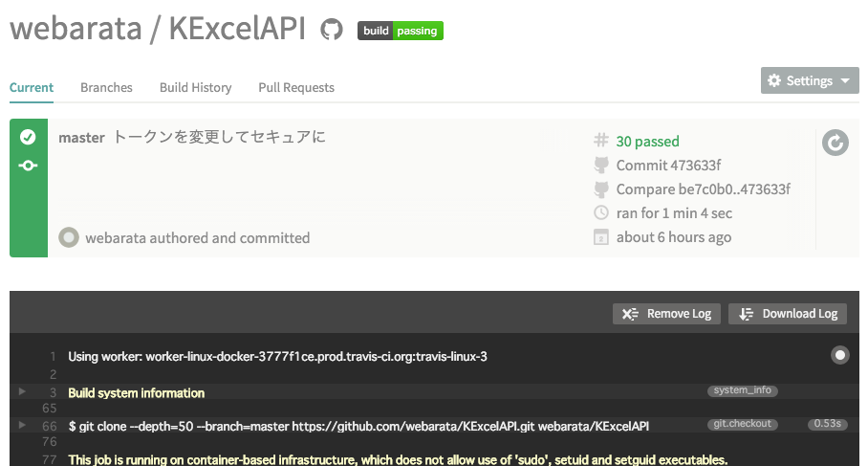Select log line number 76
The width and height of the screenshot is (868, 466).
50,442
